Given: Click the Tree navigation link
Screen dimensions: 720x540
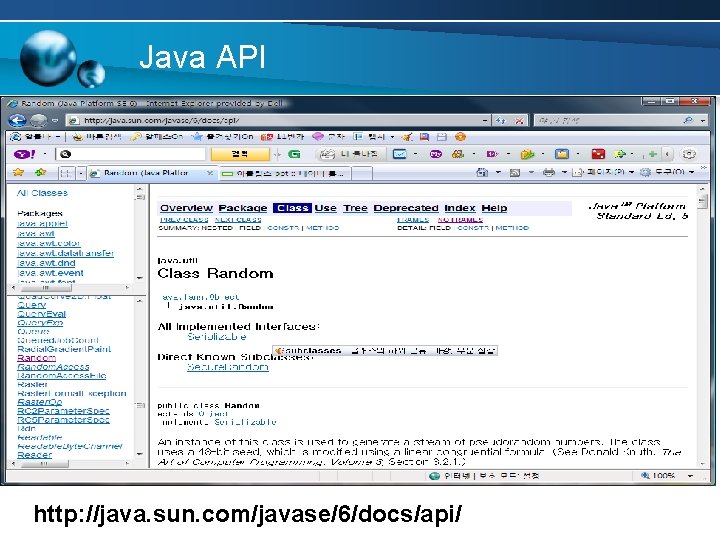Looking at the screenshot, I should click(355, 208).
